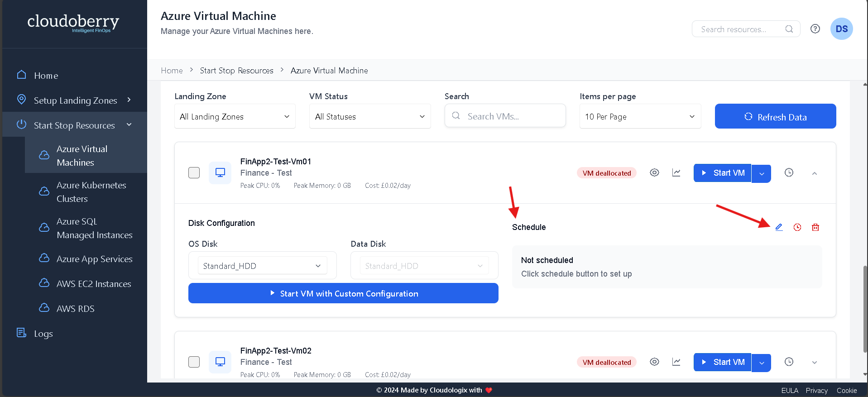Open Azure SQL Managed Instances sidebar item
This screenshot has width=868, height=397.
(x=86, y=228)
